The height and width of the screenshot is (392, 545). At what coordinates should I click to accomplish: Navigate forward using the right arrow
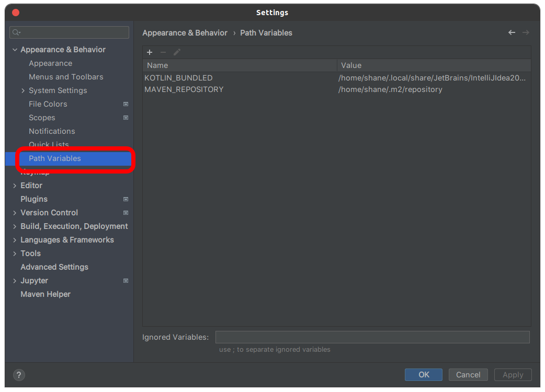click(526, 32)
